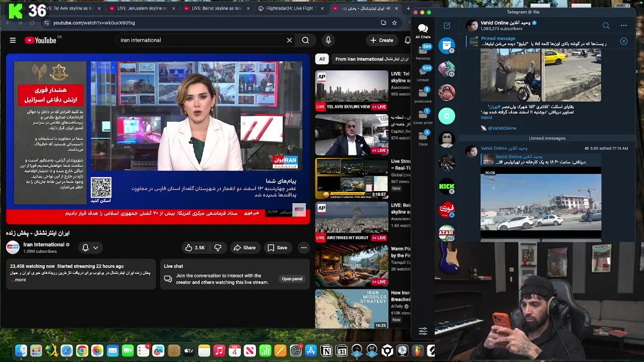
Task: Open a new Chrome tab
Action: [408, 9]
